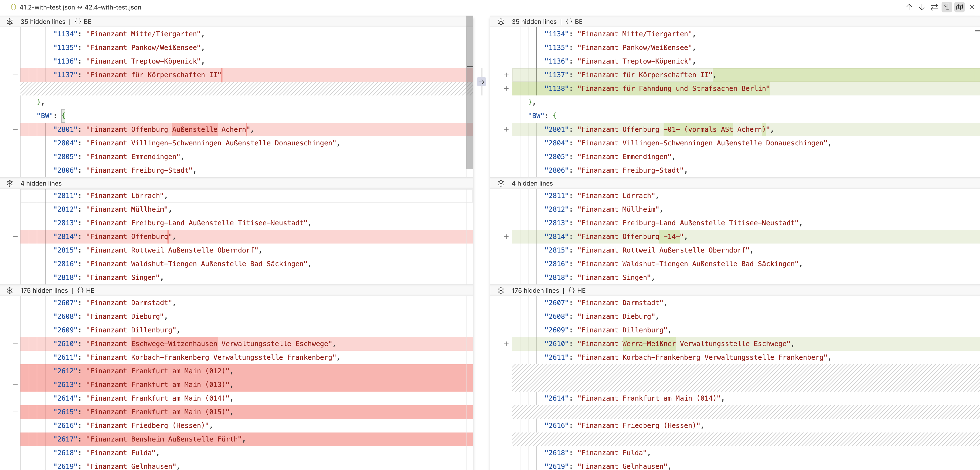Click plus marker beside right 2610 line
The height and width of the screenshot is (470, 980).
pos(506,344)
